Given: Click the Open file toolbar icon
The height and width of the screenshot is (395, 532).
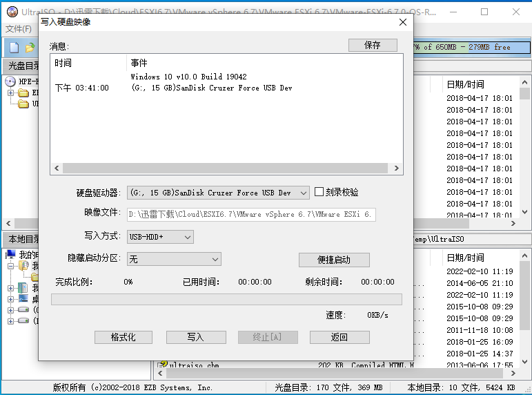Looking at the screenshot, I should pos(30,48).
